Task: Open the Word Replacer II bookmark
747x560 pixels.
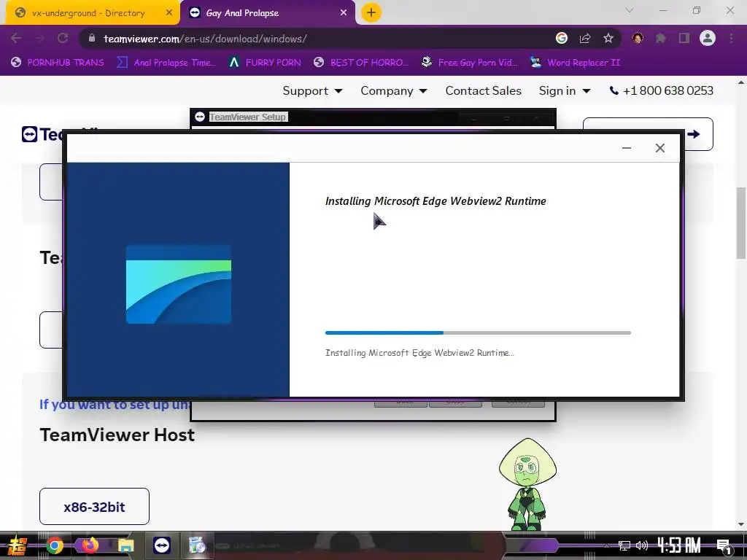Action: (575, 63)
